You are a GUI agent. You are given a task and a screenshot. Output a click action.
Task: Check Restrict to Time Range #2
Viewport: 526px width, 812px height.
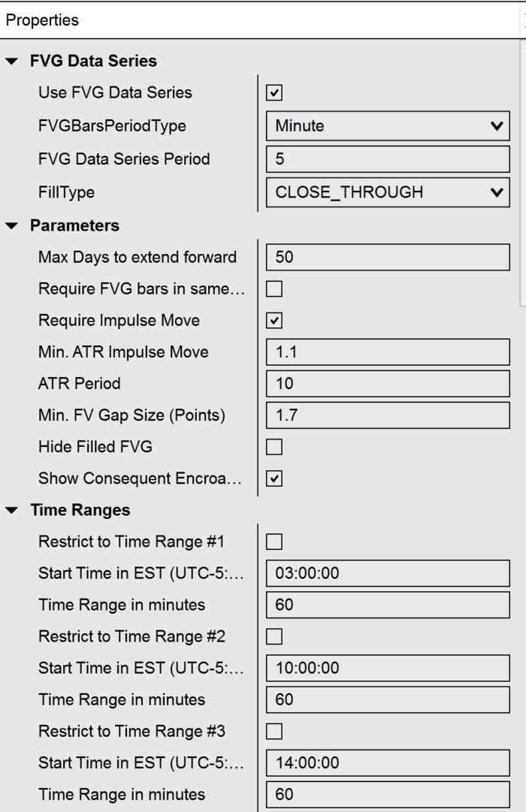tap(274, 635)
